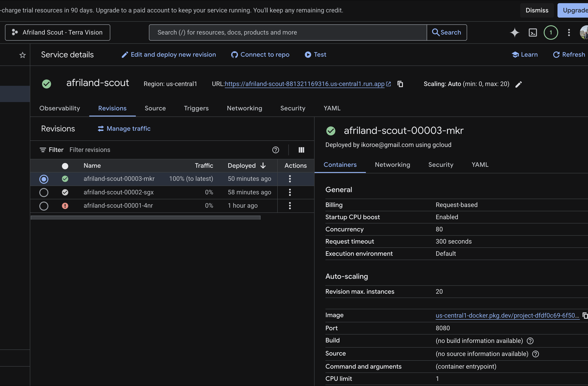Screen dimensions: 588x386
Task: Open notifications badge showing 1
Action: coord(551,32)
